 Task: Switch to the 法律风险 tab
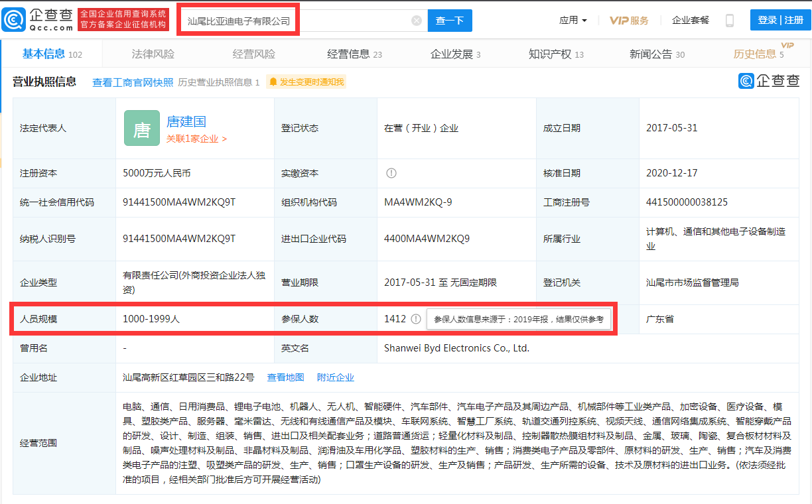coord(153,54)
